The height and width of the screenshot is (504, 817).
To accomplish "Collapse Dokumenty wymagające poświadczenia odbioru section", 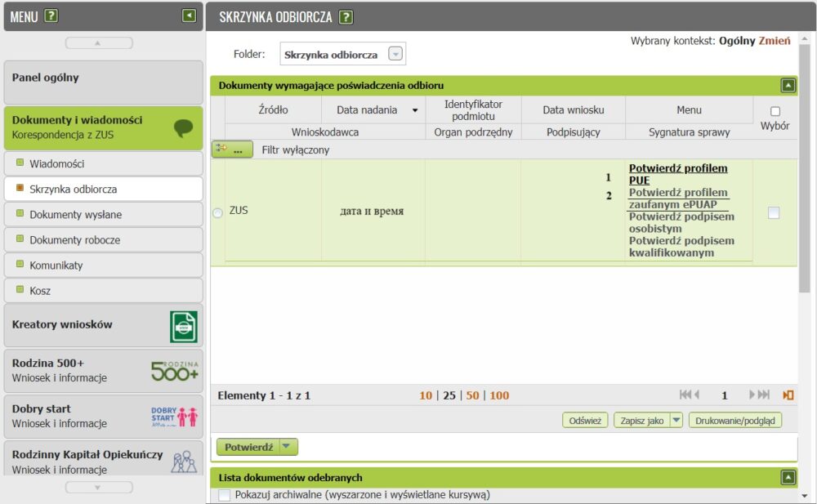I will [788, 85].
